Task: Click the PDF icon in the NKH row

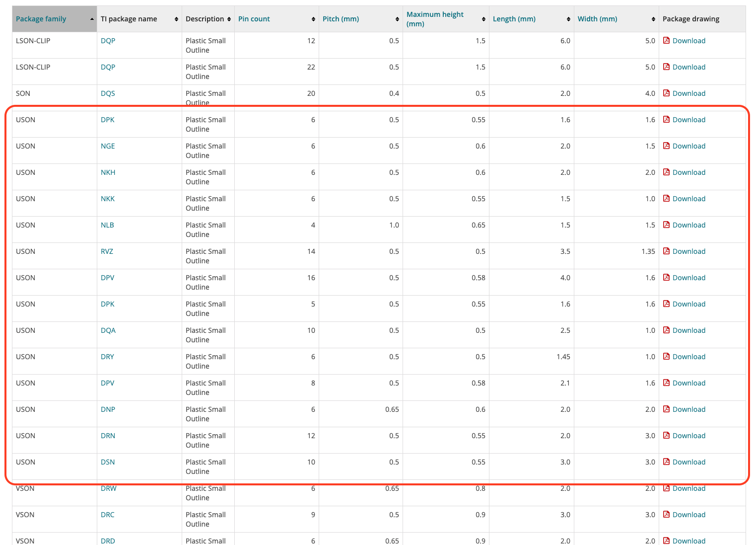Action: (666, 172)
